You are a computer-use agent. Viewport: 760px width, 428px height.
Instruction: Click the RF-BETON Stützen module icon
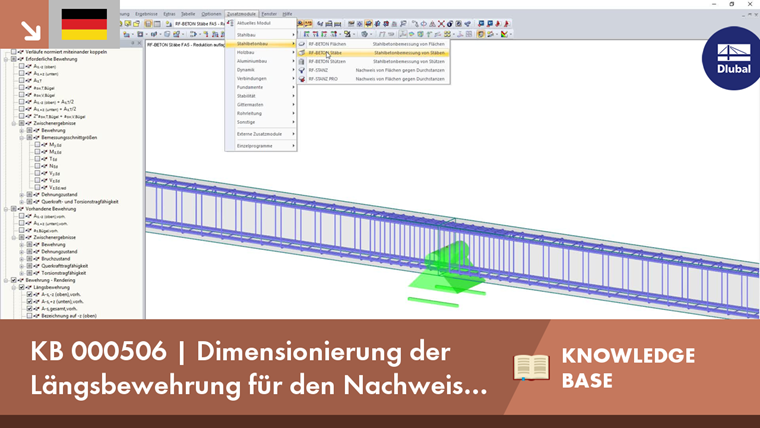coord(302,62)
